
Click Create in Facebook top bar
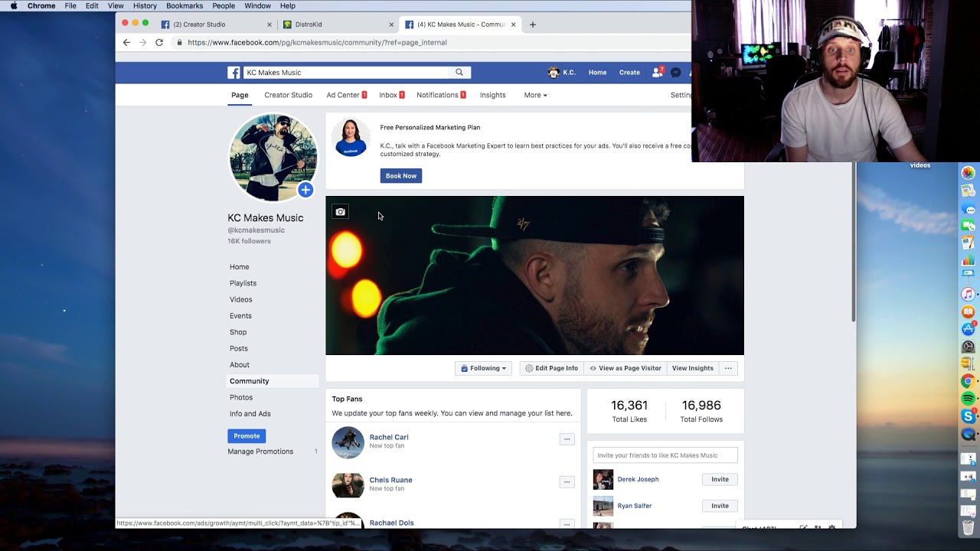point(629,73)
